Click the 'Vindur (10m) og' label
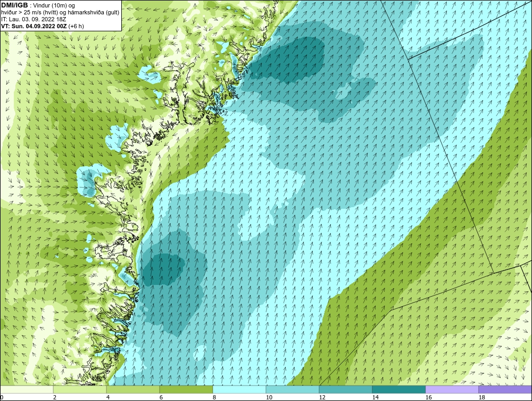The height and width of the screenshot is (401, 532). 54,6
